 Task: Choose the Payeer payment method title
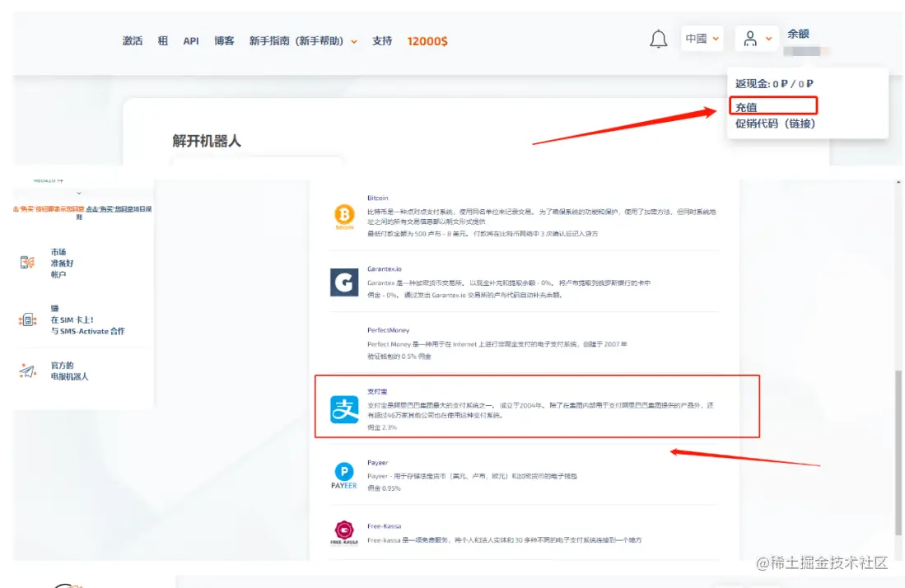(377, 463)
